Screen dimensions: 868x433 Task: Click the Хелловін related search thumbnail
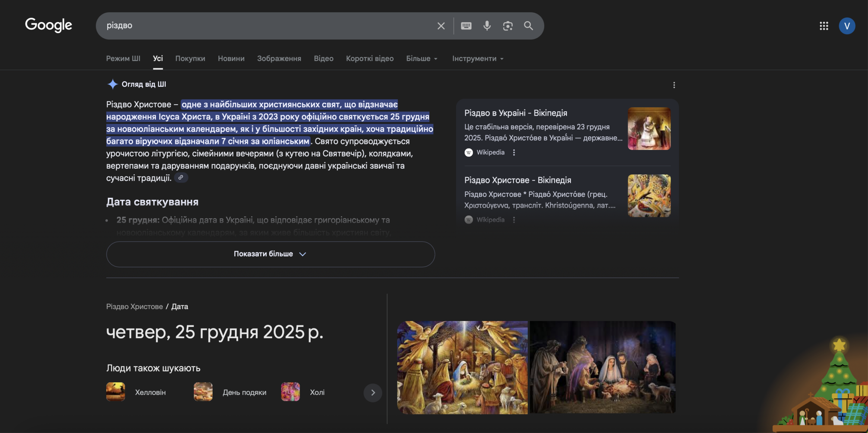116,392
